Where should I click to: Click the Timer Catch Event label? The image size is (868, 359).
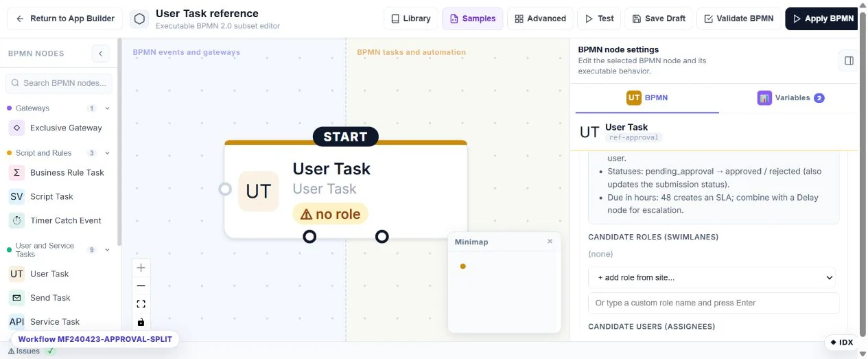pos(66,220)
